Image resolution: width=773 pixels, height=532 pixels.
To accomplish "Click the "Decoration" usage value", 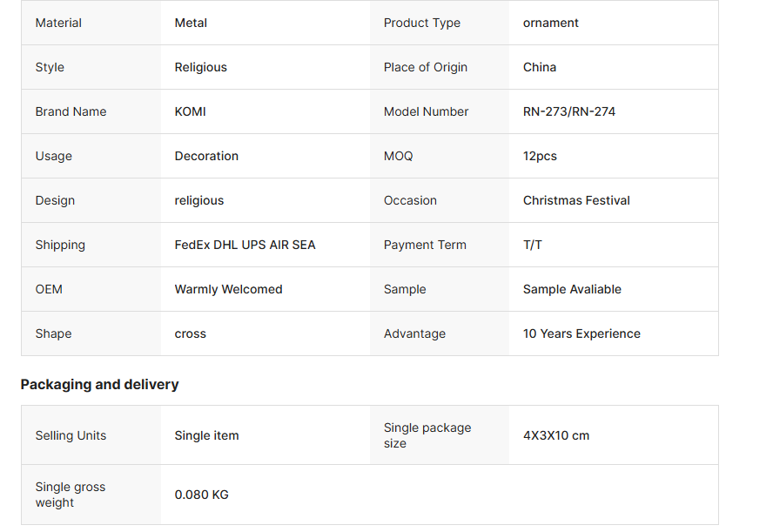I will [206, 156].
